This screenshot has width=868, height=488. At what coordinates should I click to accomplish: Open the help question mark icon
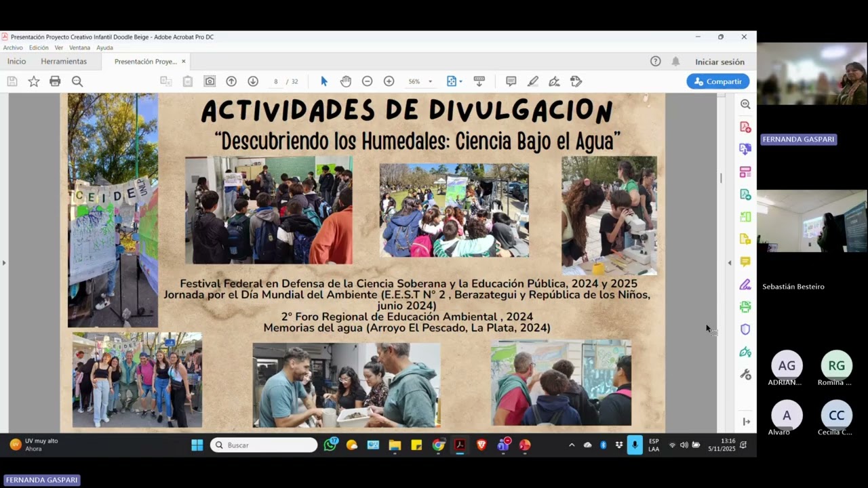pos(655,61)
